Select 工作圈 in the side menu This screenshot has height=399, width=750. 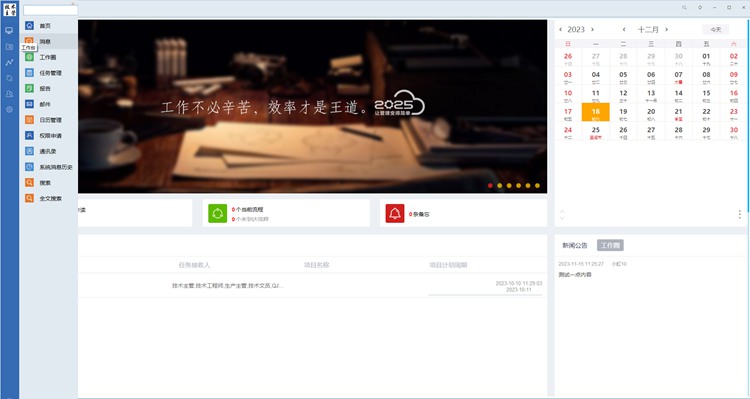[48, 57]
